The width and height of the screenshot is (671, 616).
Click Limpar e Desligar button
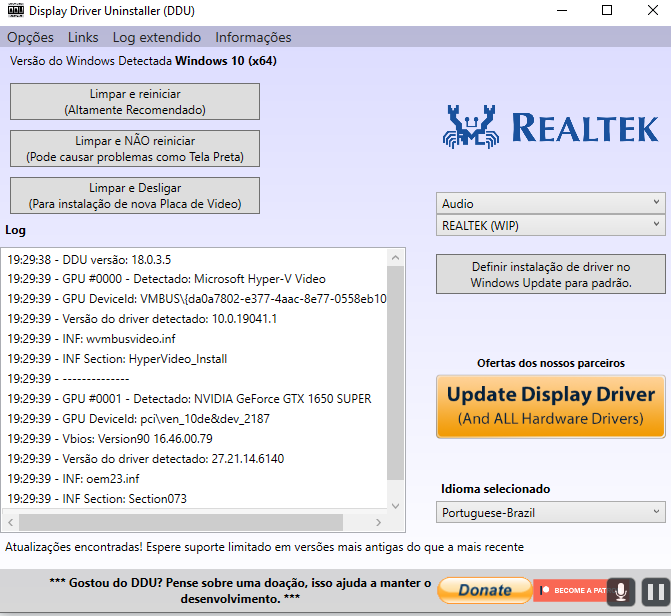(135, 196)
